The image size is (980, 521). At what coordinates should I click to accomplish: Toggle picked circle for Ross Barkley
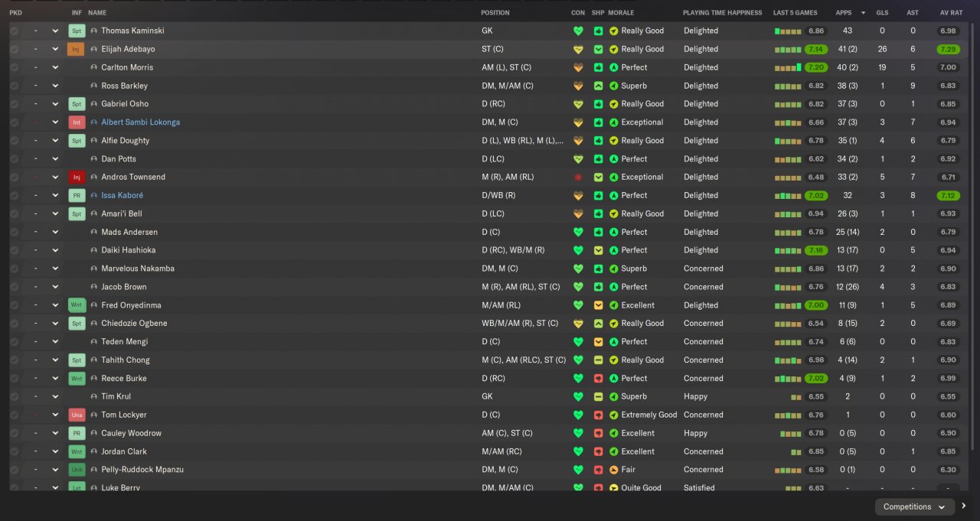click(14, 86)
